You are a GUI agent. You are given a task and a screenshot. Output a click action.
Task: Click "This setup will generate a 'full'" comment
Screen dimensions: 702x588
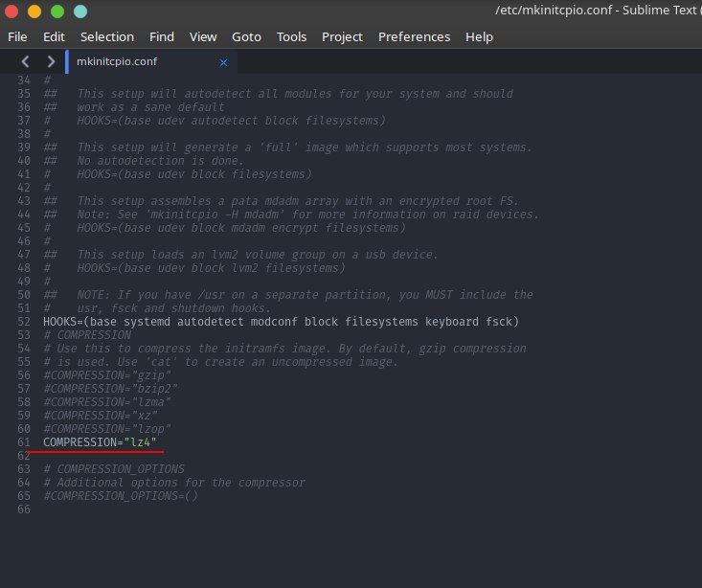pos(288,147)
